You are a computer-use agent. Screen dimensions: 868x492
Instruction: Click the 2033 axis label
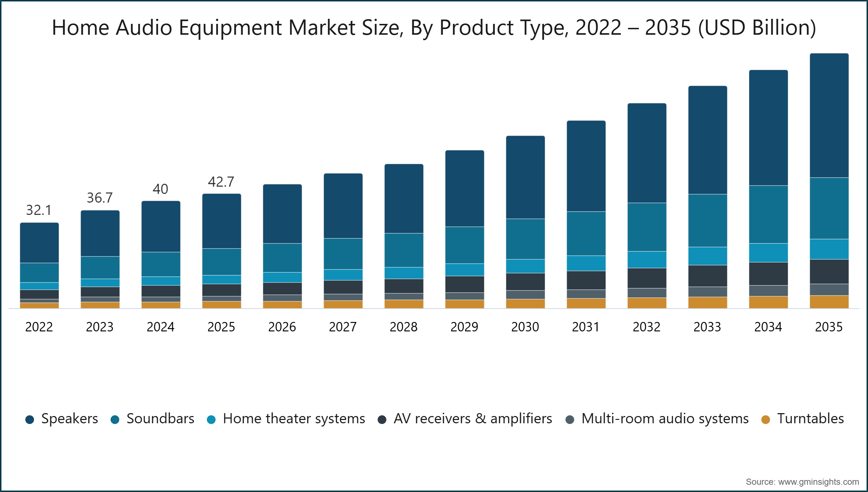(x=707, y=327)
